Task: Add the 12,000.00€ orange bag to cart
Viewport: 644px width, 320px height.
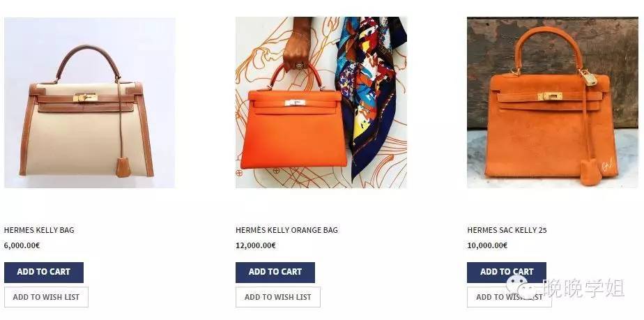Action: [275, 273]
